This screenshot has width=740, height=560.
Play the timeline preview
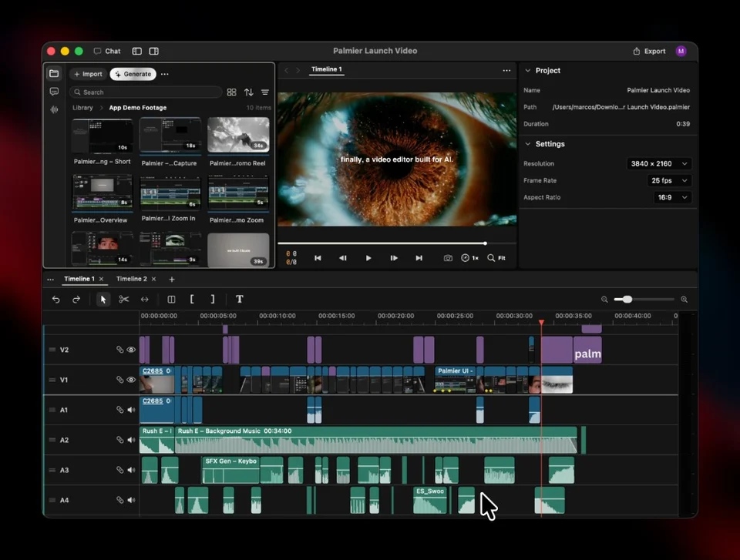pyautogui.click(x=368, y=258)
